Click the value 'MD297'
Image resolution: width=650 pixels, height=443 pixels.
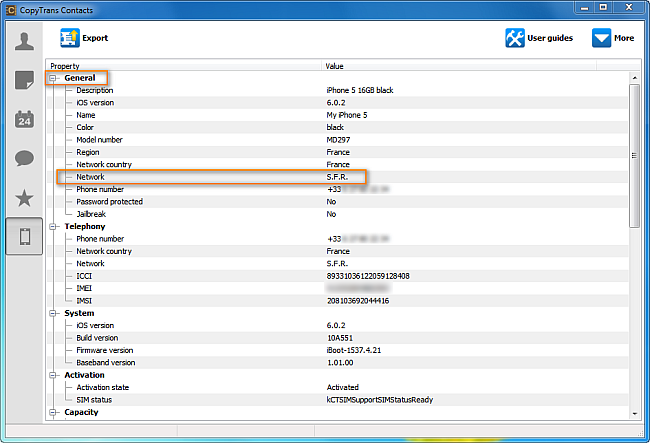[338, 140]
